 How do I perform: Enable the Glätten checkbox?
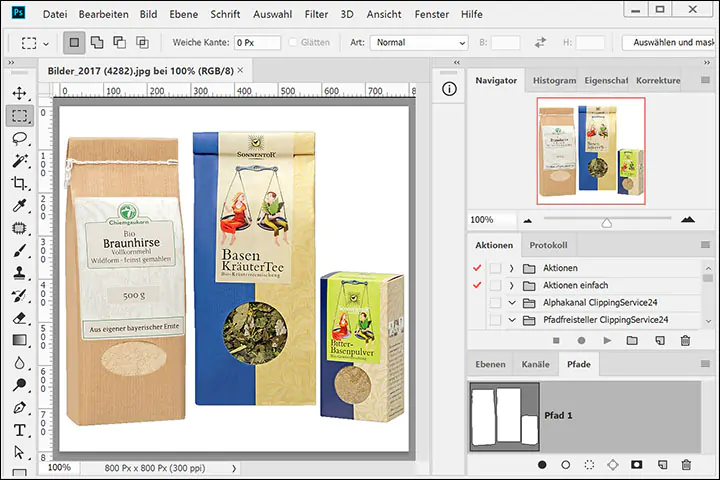point(293,43)
